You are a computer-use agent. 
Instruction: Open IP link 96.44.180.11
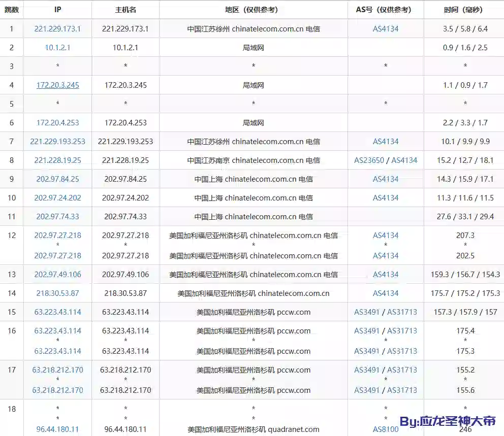click(x=57, y=429)
